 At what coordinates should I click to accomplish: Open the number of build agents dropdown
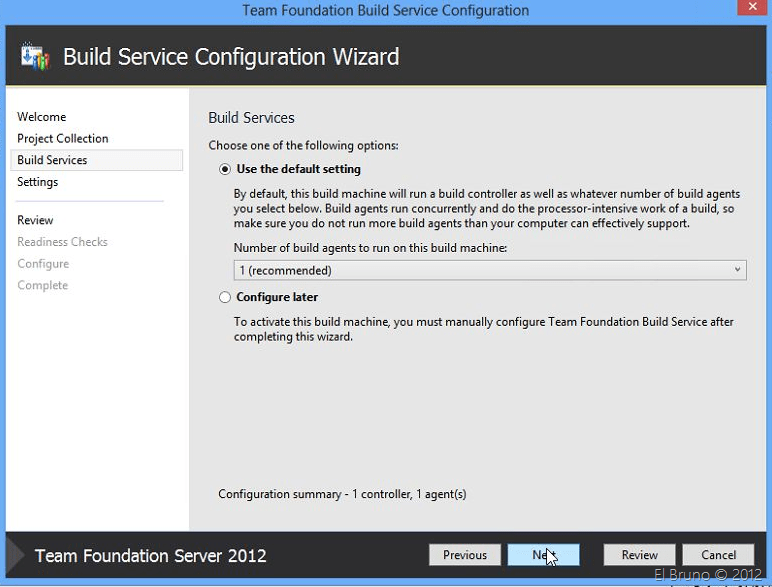point(490,270)
